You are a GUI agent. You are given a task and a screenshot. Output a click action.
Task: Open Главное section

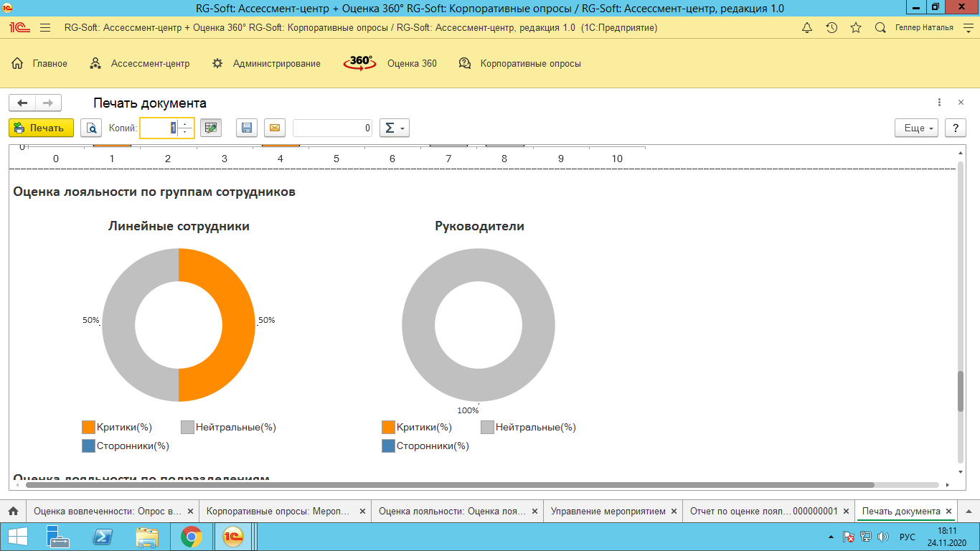(x=39, y=63)
